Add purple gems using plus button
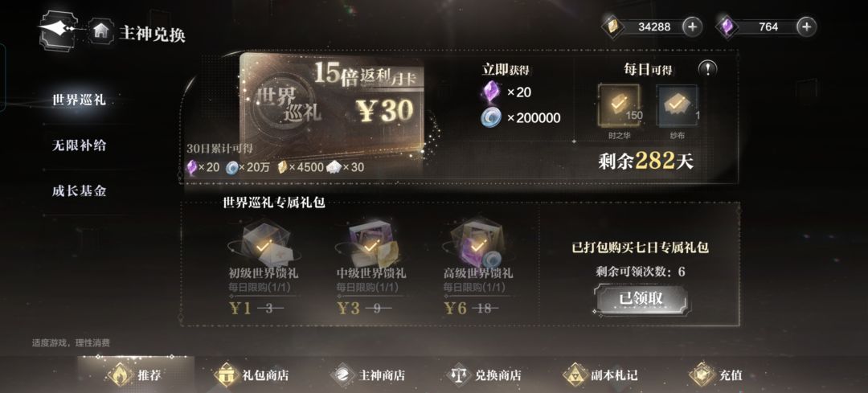Image resolution: width=868 pixels, height=393 pixels. pos(807,26)
